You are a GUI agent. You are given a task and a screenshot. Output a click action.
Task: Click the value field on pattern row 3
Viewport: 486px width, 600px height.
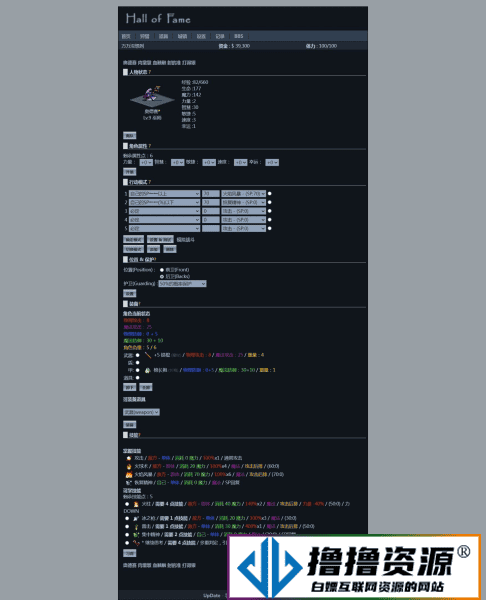coord(211,211)
